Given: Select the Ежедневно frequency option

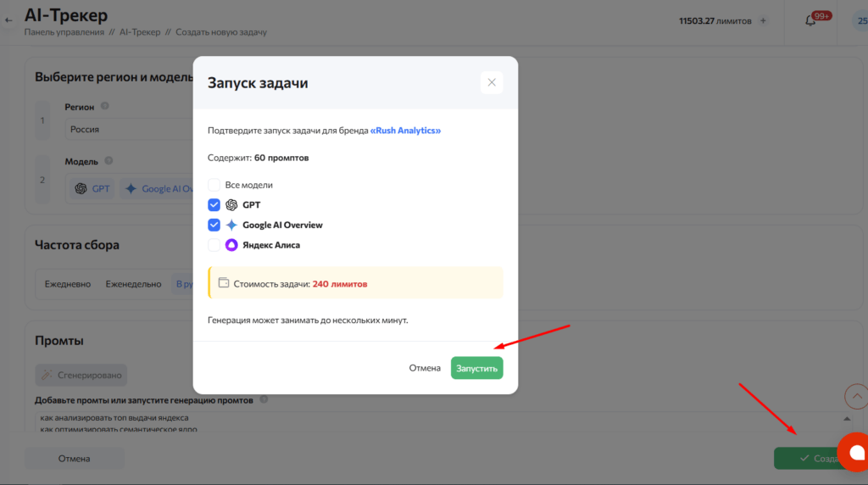Looking at the screenshot, I should [68, 284].
